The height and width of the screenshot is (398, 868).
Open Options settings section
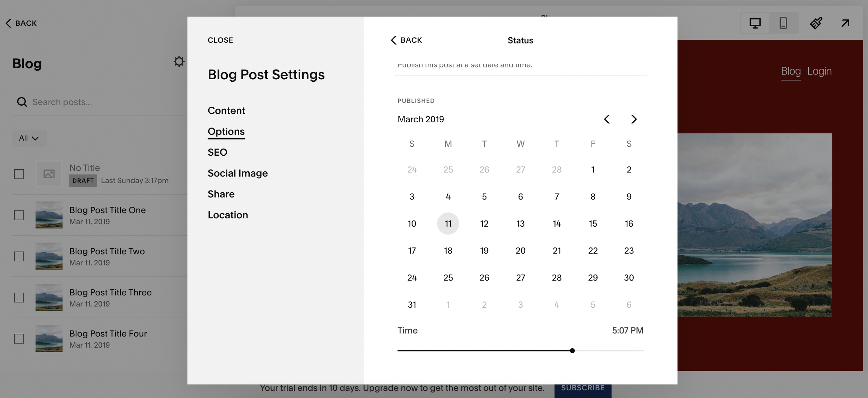pyautogui.click(x=226, y=131)
